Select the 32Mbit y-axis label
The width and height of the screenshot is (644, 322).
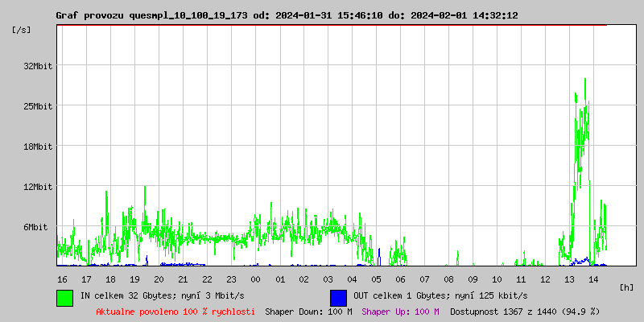pyautogui.click(x=38, y=66)
